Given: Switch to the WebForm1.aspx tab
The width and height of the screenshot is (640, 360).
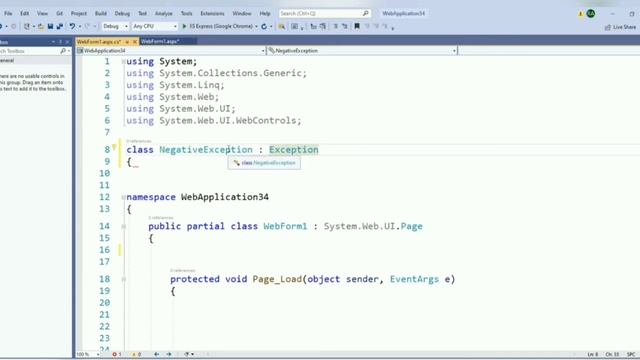Looking at the screenshot, I should [160, 42].
